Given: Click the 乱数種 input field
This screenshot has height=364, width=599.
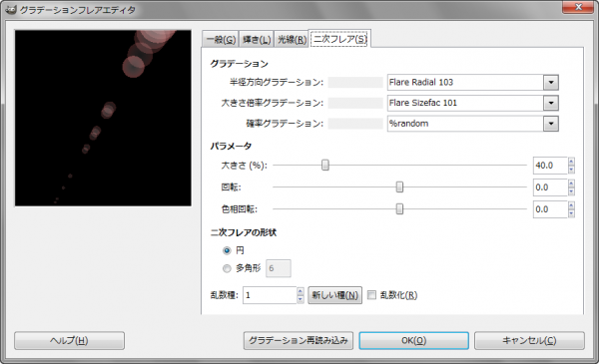Looking at the screenshot, I should tap(270, 295).
